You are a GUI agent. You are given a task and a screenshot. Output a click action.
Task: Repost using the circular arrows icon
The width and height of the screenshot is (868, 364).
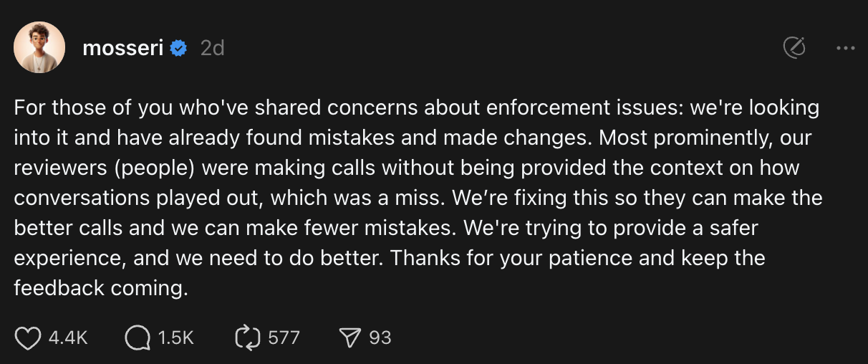tap(247, 338)
